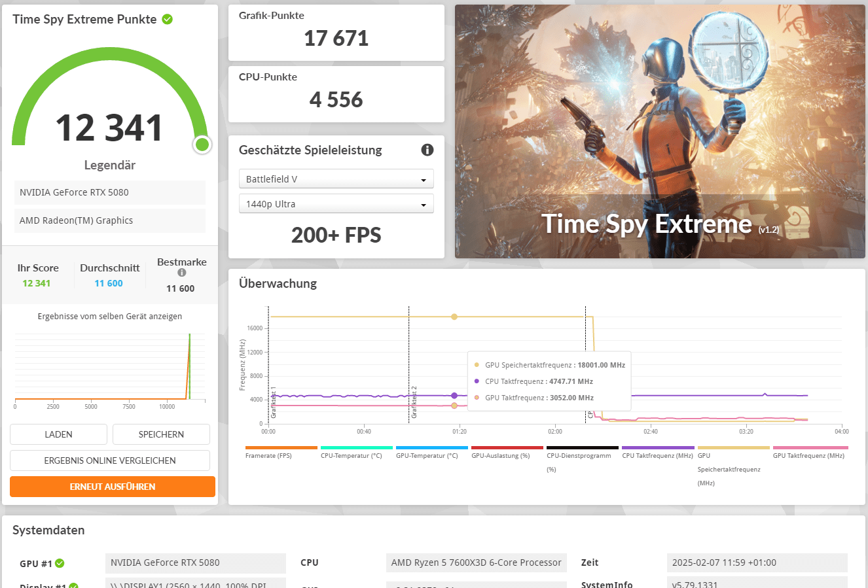Click the Time Spy Extreme benchmark thumbnail image
The image size is (868, 588).
660,131
